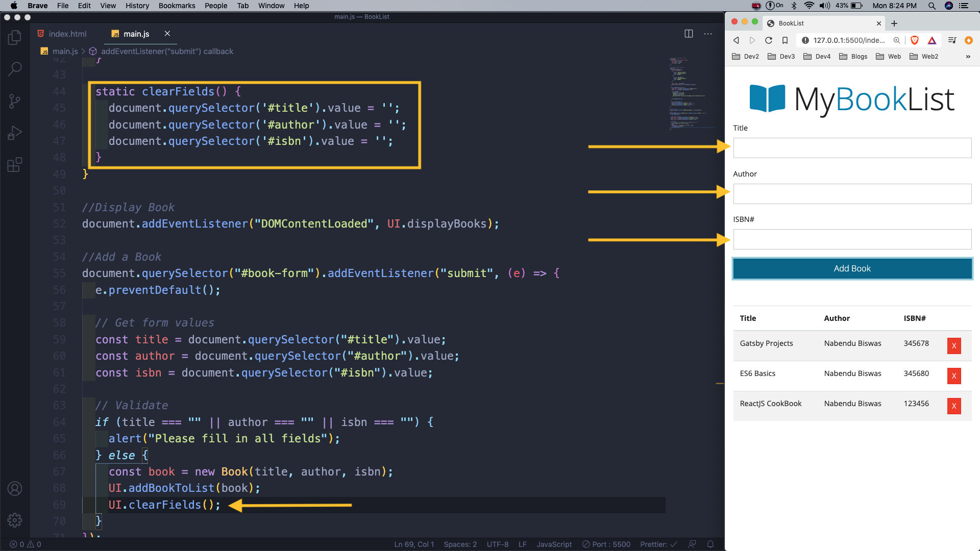Image resolution: width=980 pixels, height=551 pixels.
Task: Click Ln 69, Col 1 in status bar
Action: pyautogui.click(x=414, y=544)
